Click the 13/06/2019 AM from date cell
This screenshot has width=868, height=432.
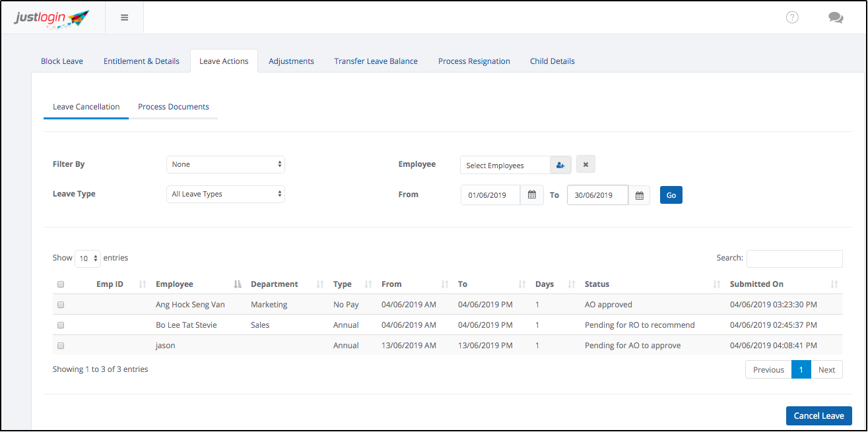(x=409, y=346)
